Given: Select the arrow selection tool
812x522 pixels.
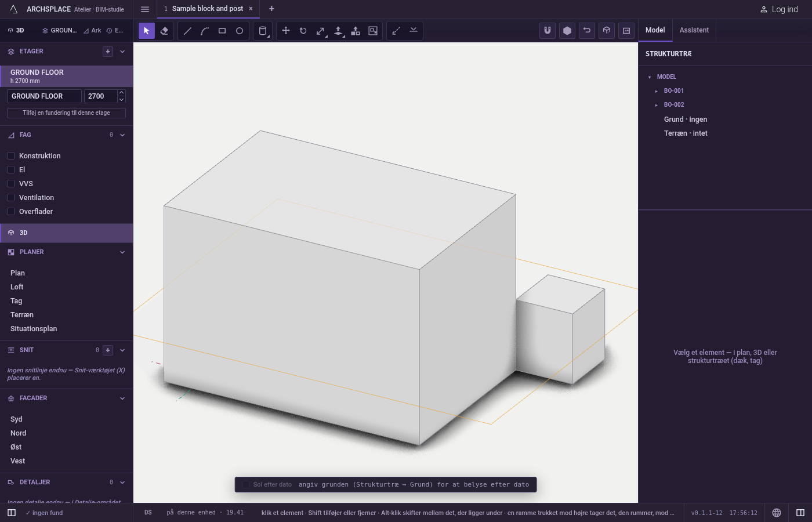Looking at the screenshot, I should 147,31.
